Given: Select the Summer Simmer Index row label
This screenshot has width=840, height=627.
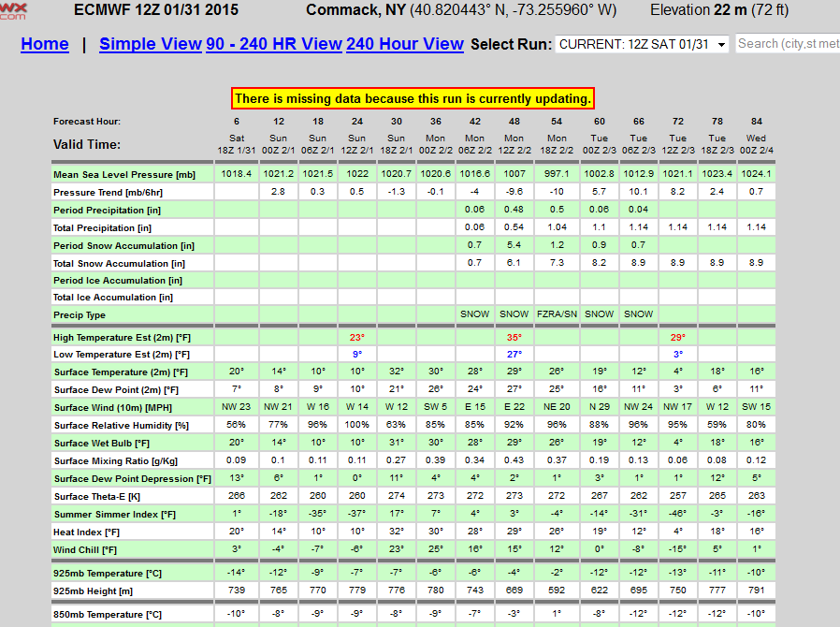Looking at the screenshot, I should 115,515.
